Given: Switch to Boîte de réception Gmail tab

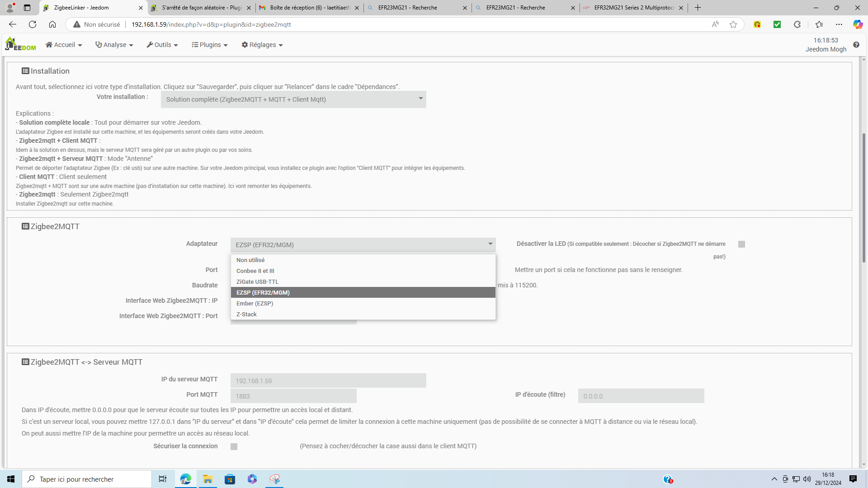Looking at the screenshot, I should click(309, 8).
